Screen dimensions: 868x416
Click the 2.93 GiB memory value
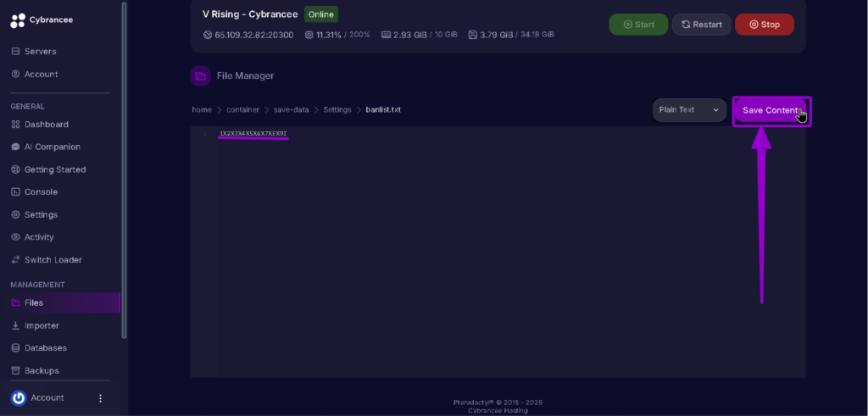[410, 35]
